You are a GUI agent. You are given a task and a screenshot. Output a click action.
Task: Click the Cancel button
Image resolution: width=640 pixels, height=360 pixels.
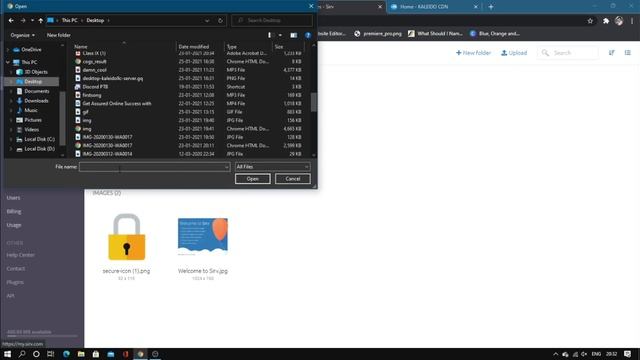[x=292, y=179]
